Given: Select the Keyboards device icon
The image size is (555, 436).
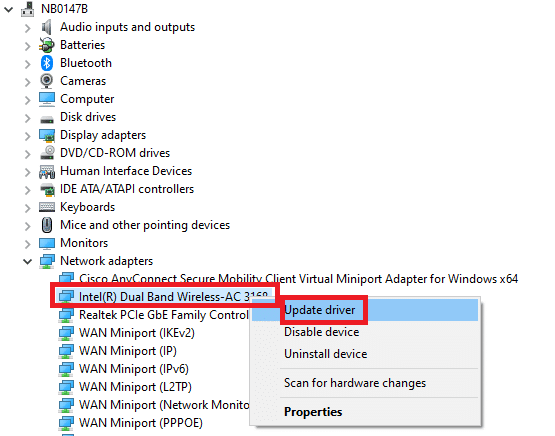Looking at the screenshot, I should 47,207.
